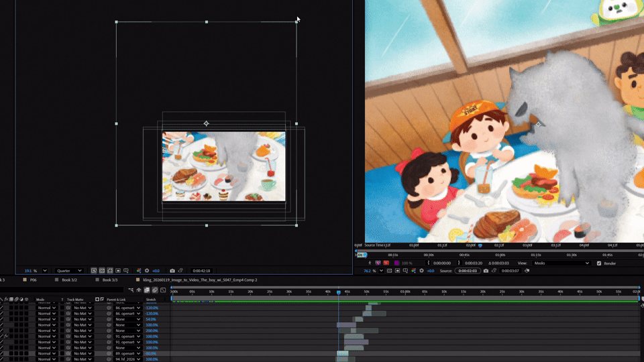644x362 pixels.
Task: Open the Graph Editor in timeline
Action: 163,290
